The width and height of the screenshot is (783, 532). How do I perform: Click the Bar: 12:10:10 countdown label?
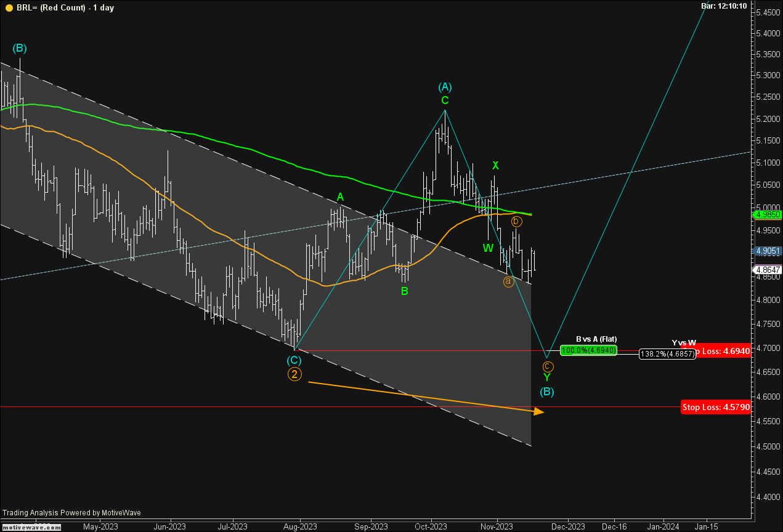coord(724,6)
